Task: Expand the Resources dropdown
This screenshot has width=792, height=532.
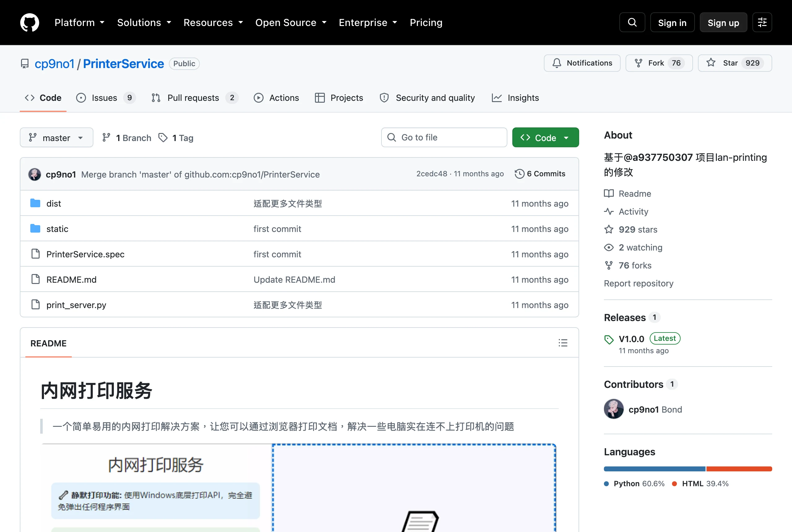Action: click(213, 22)
